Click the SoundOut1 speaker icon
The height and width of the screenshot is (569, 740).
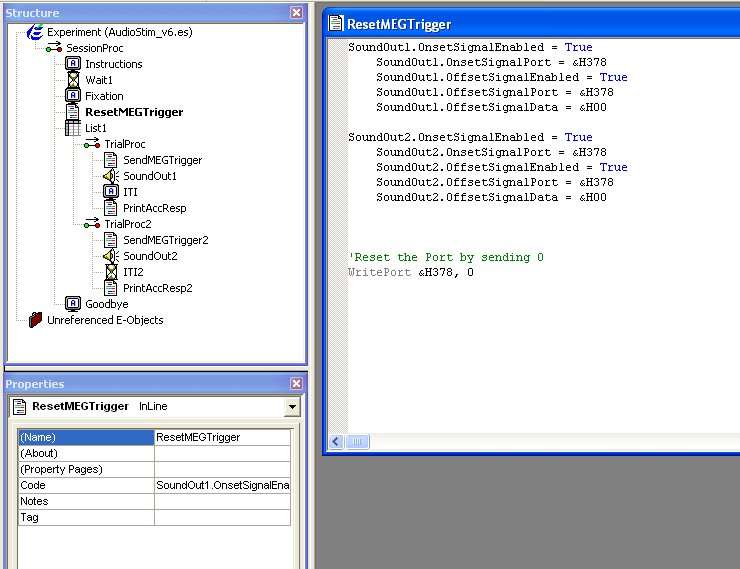[111, 176]
